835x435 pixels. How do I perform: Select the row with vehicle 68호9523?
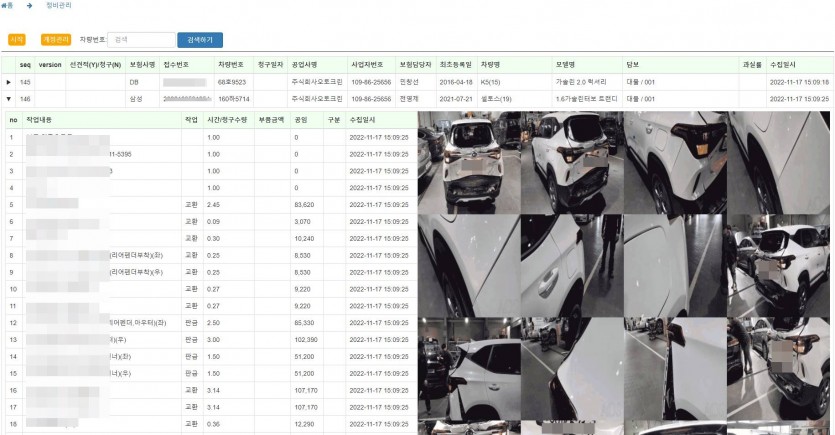tap(232, 82)
